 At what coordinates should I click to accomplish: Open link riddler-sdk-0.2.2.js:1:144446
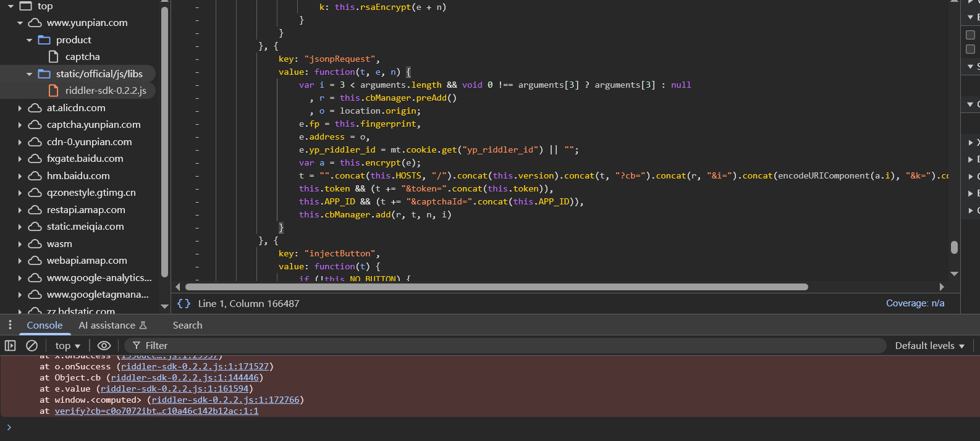(185, 377)
